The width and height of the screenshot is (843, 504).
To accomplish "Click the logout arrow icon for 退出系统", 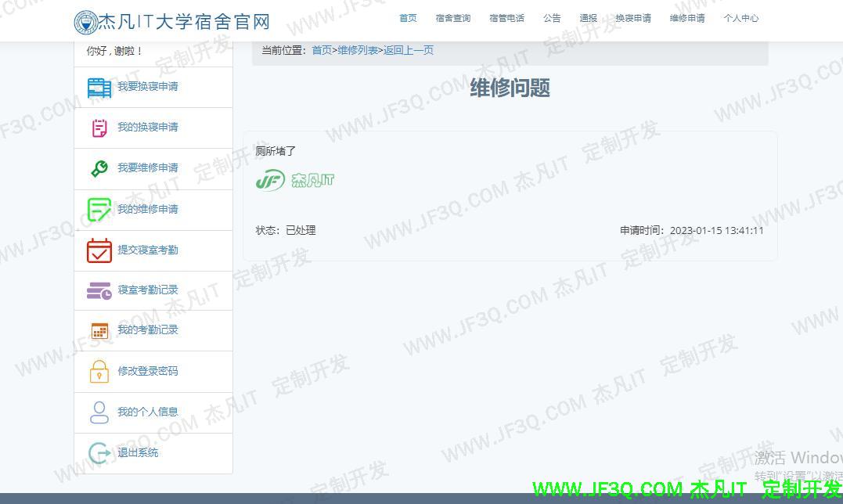I will click(98, 452).
